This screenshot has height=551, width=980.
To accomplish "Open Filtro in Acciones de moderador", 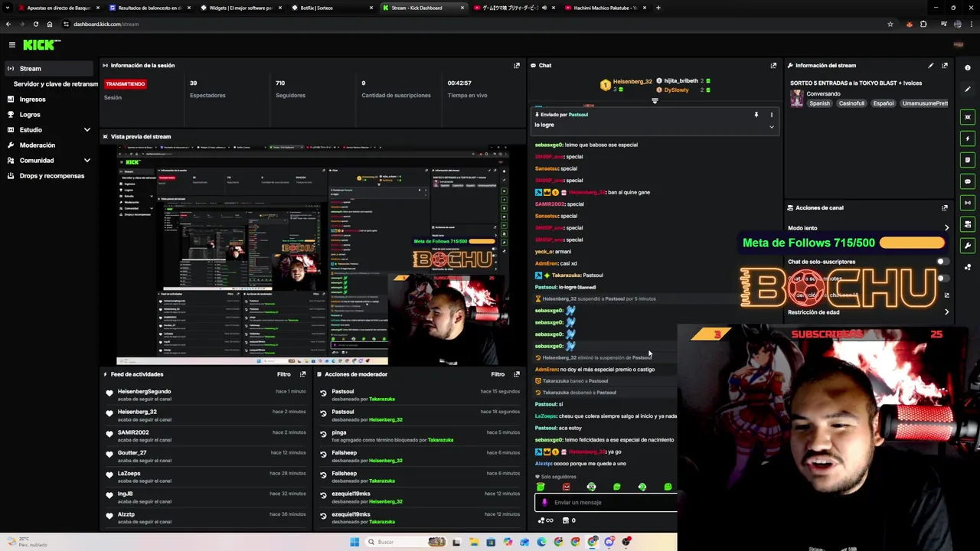I will pyautogui.click(x=498, y=374).
